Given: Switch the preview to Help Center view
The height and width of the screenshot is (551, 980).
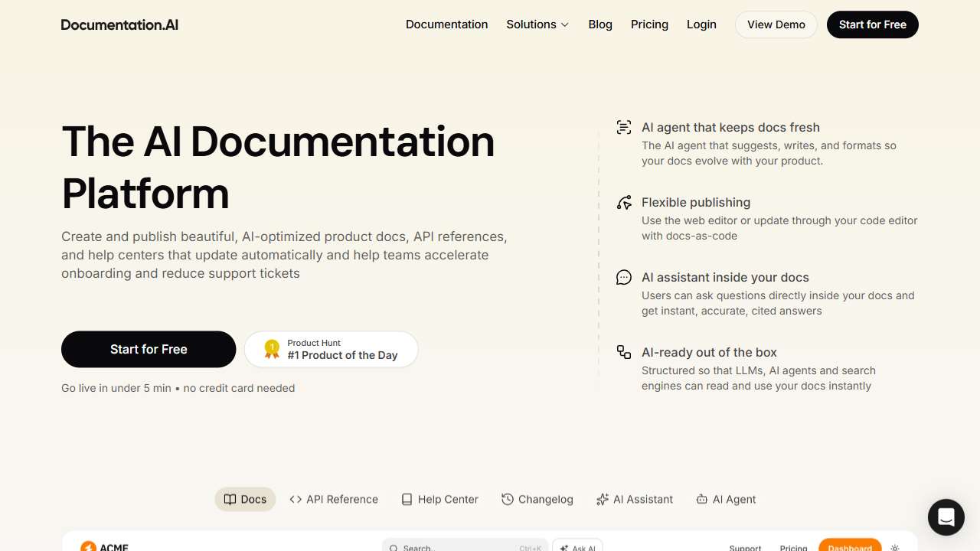Looking at the screenshot, I should coord(439,499).
